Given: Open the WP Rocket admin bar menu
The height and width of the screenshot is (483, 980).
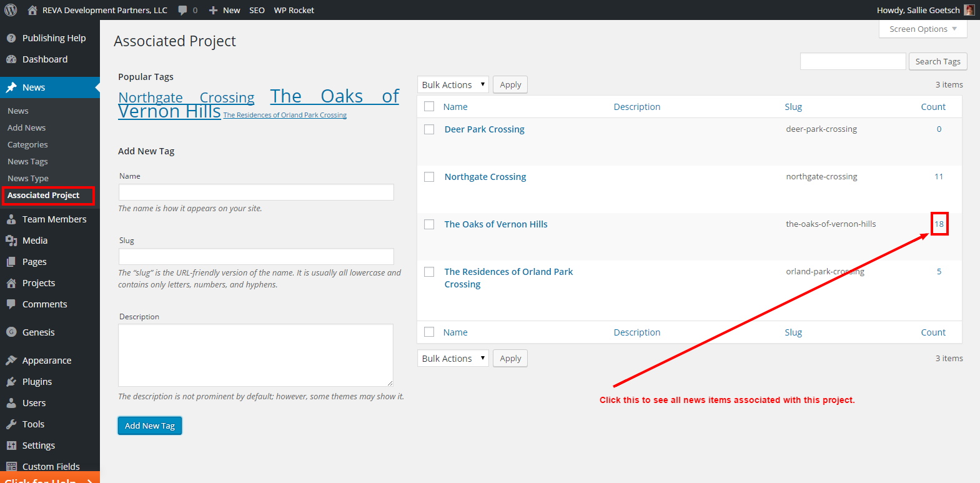Looking at the screenshot, I should [x=294, y=10].
